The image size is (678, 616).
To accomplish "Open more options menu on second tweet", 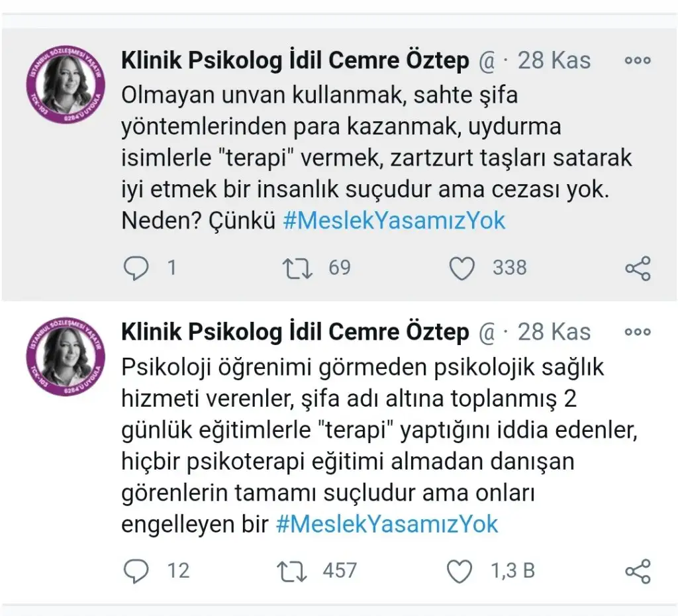I will 638,332.
